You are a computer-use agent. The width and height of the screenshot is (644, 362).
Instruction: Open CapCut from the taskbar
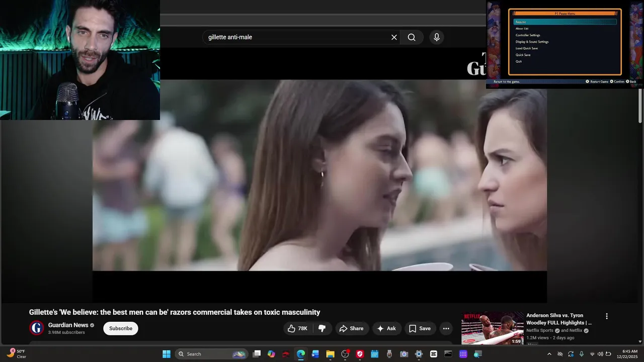click(434, 354)
